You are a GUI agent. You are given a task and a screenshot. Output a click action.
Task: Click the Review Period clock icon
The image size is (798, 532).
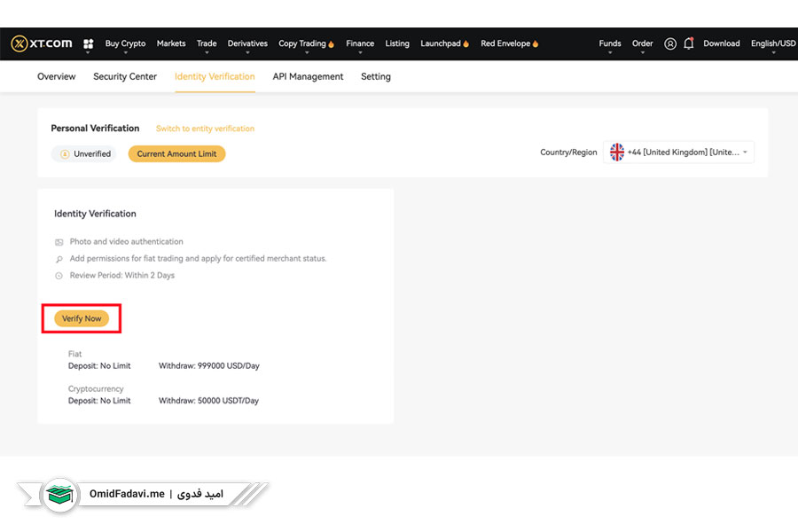(59, 276)
